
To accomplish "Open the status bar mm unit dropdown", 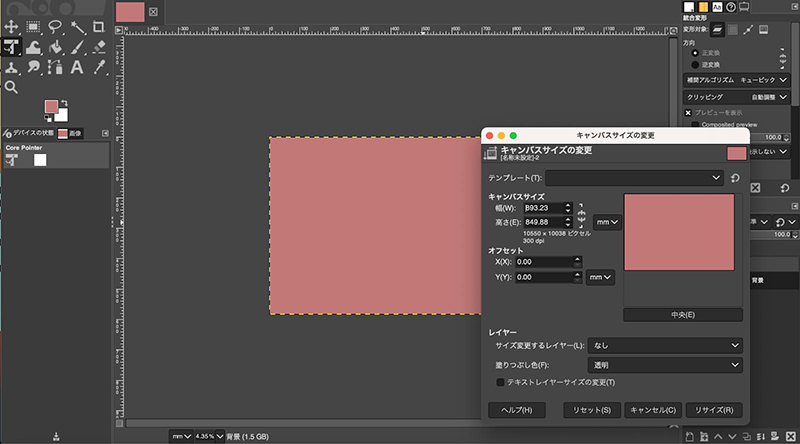I will 181,436.
